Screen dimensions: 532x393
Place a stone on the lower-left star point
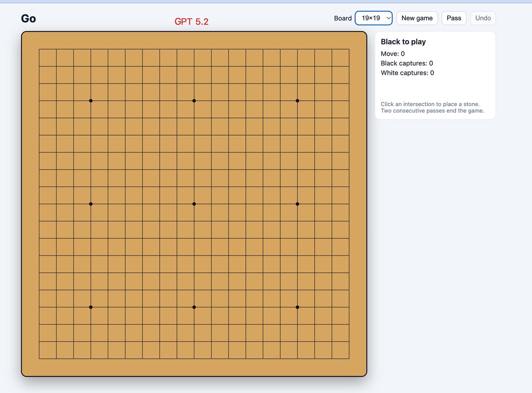click(91, 307)
